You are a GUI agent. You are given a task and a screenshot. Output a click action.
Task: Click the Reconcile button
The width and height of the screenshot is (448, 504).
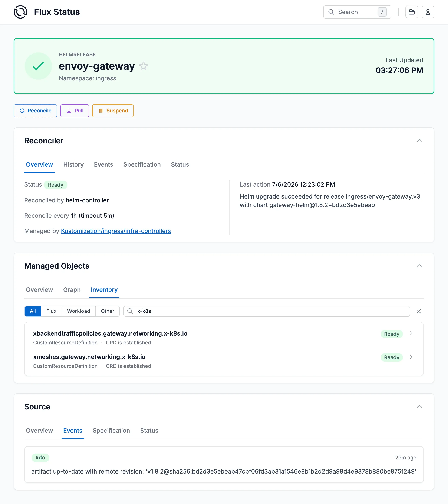(x=35, y=111)
